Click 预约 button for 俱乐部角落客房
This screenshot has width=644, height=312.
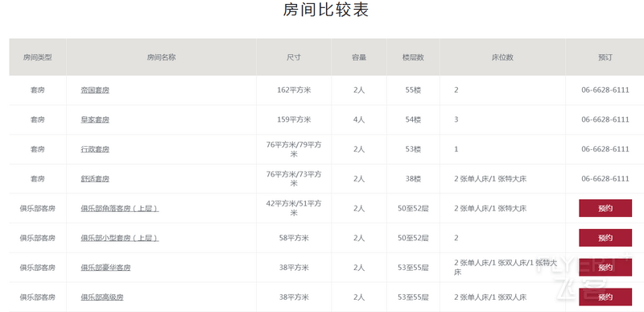[605, 209]
